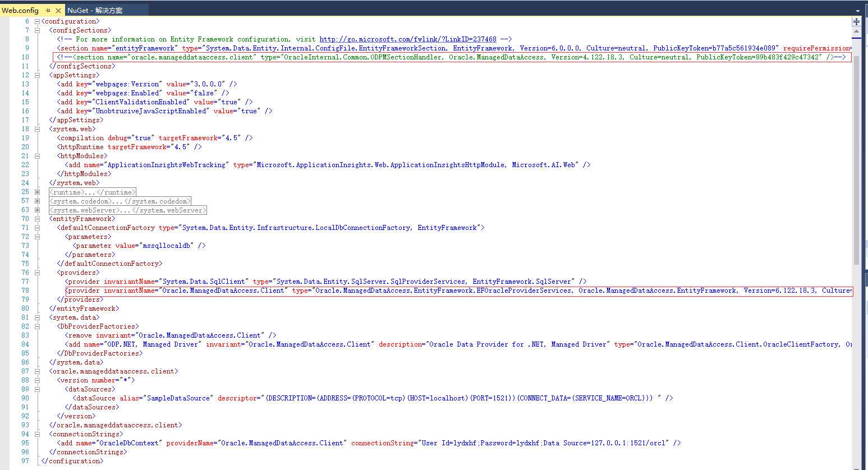Screen dimensions: 868x470
Task: Open the go.microsoft.com fwlink URL
Action: pyautogui.click(x=408, y=39)
